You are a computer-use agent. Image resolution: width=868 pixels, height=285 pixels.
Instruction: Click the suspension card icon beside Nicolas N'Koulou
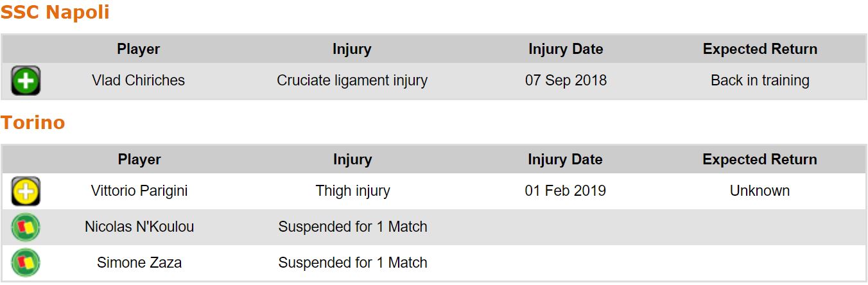(26, 227)
